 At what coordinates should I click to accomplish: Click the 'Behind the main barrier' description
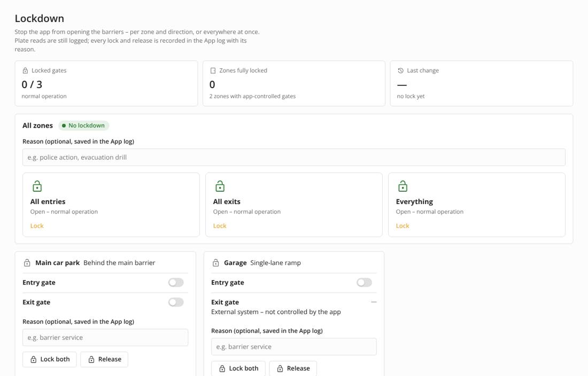[119, 263]
